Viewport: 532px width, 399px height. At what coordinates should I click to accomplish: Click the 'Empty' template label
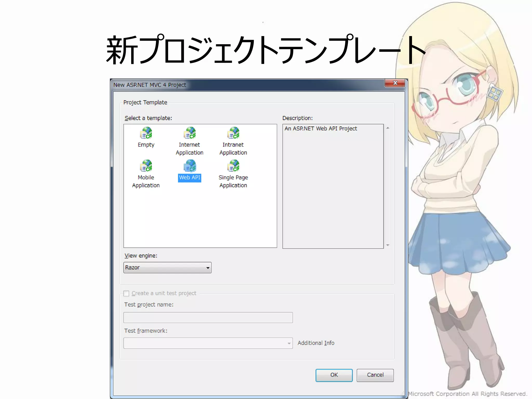[x=146, y=145]
